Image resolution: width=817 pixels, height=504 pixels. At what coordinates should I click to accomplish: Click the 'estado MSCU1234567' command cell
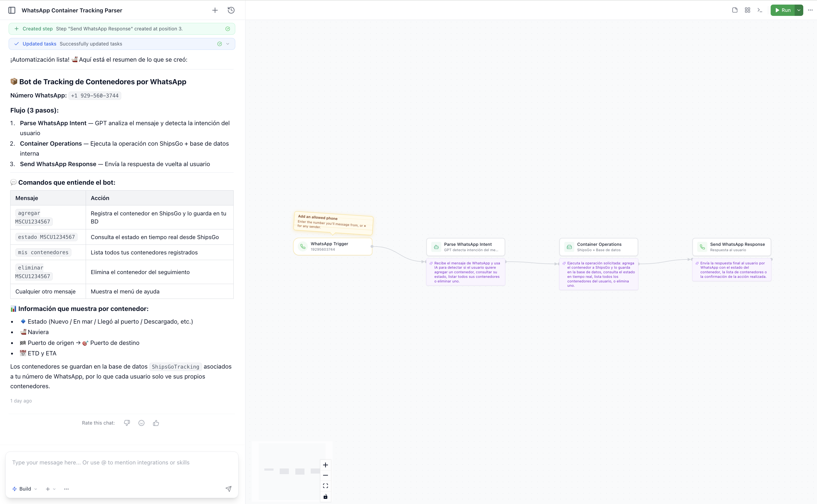48,237
